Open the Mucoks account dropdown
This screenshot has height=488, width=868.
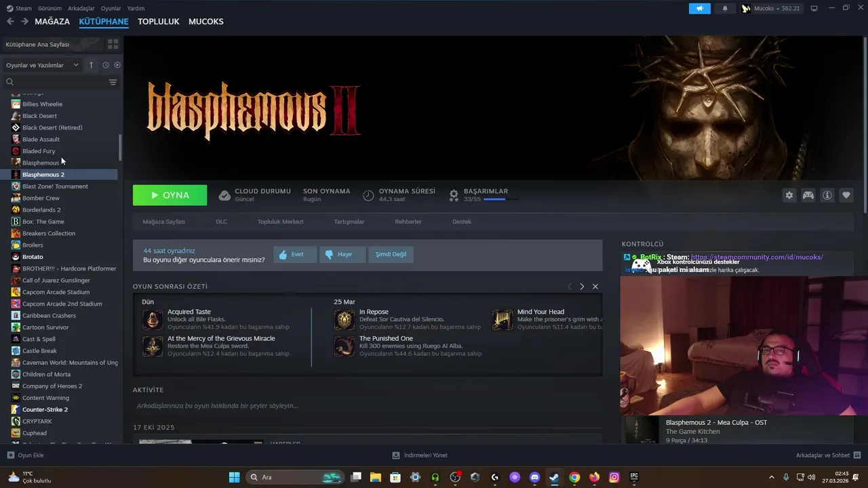(771, 8)
